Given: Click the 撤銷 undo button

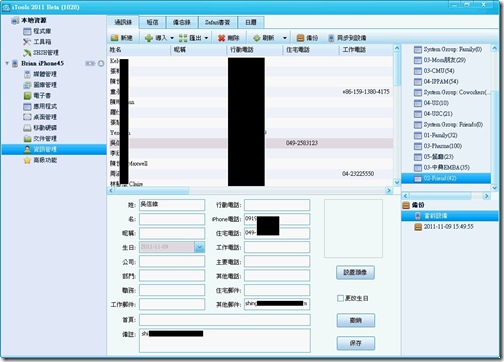Looking at the screenshot, I should pyautogui.click(x=356, y=321).
